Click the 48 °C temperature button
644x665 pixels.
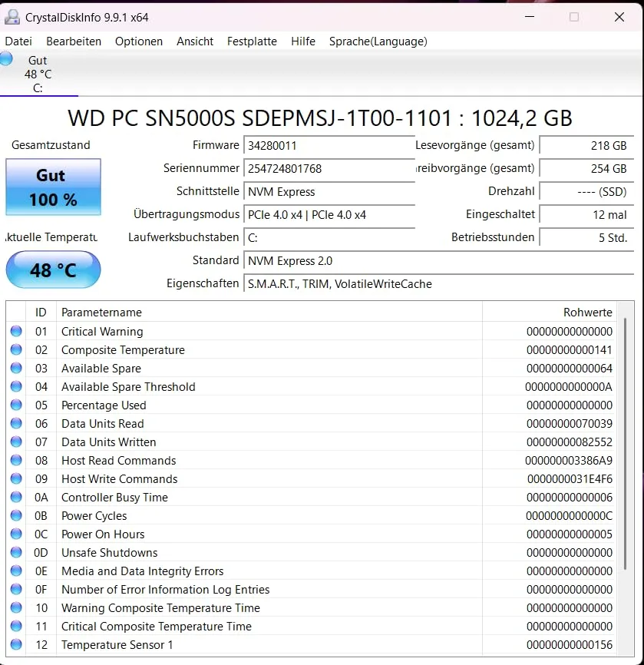pyautogui.click(x=54, y=270)
